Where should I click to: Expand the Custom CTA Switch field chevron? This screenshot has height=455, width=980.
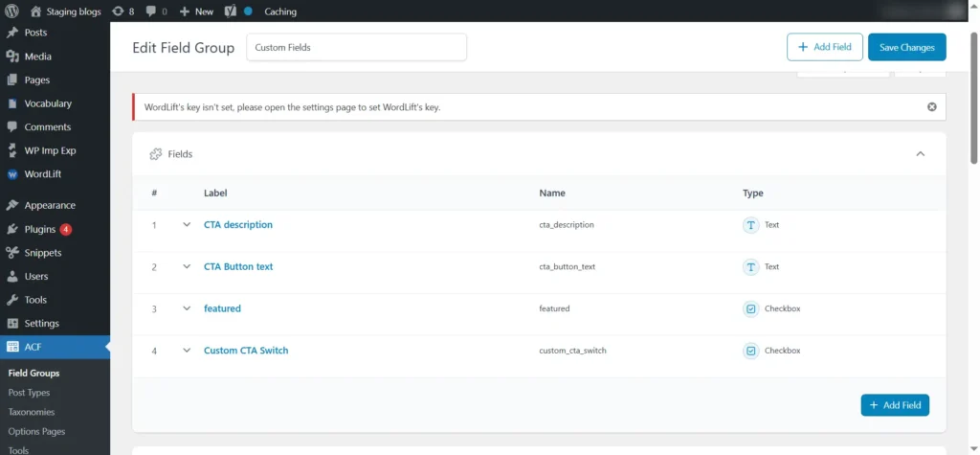[x=187, y=351]
